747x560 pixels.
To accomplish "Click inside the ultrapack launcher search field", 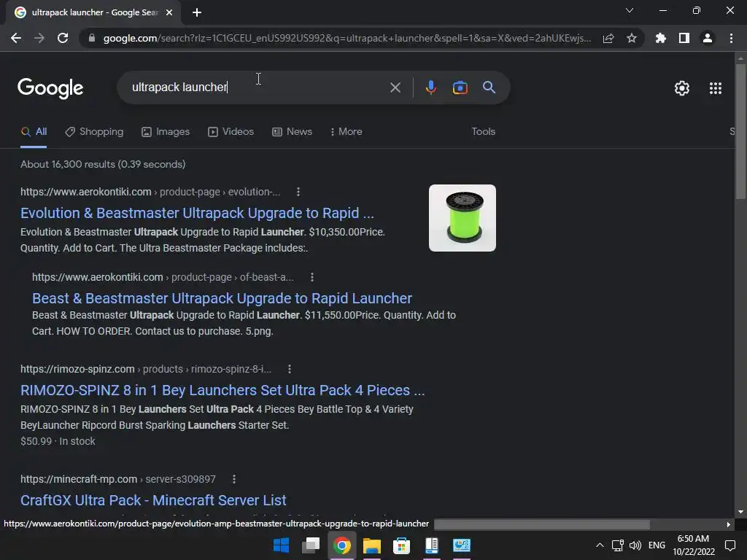I will point(258,87).
